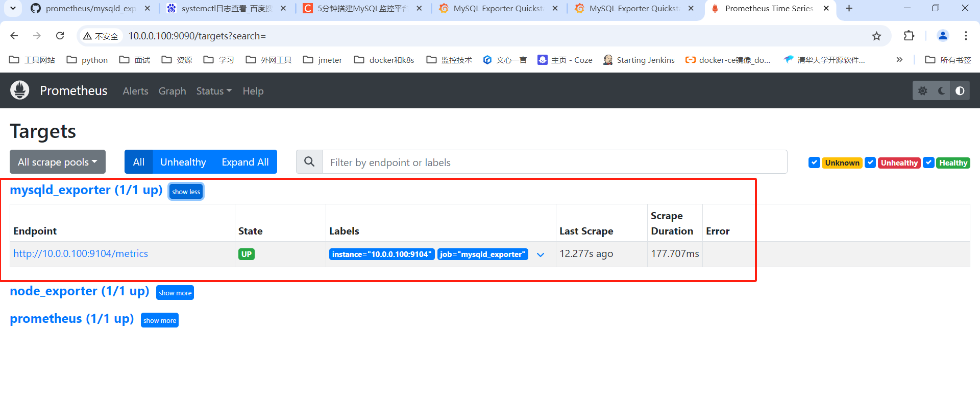Click the 177.707ms scrape duration value
The width and height of the screenshot is (980, 398).
coord(675,253)
